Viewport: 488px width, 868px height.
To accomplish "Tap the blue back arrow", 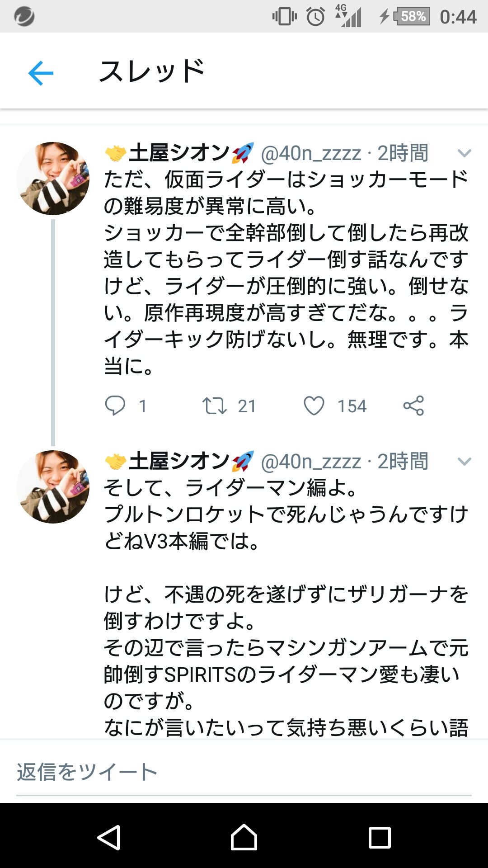I will (x=41, y=73).
